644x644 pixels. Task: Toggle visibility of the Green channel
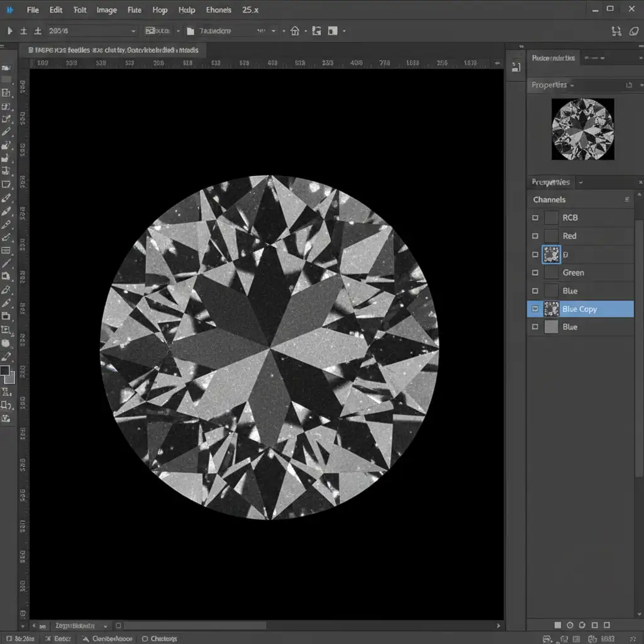point(535,273)
